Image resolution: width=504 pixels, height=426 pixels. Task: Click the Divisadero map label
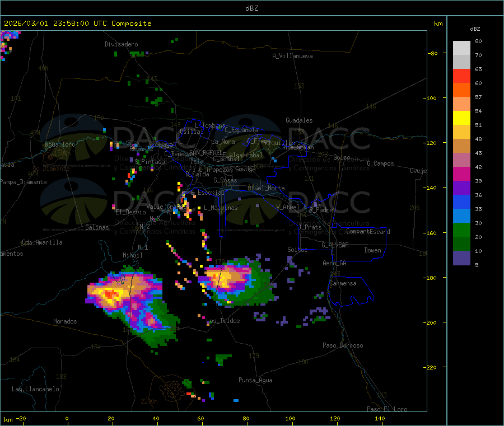click(x=121, y=44)
